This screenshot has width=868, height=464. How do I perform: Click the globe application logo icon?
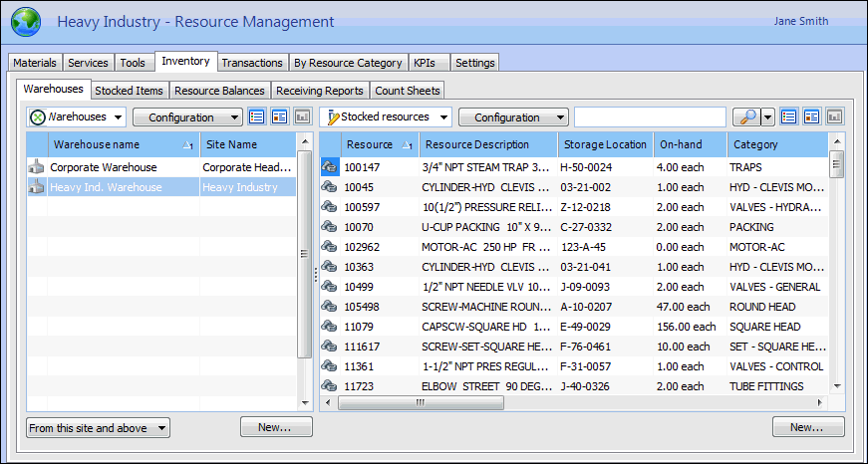(25, 22)
